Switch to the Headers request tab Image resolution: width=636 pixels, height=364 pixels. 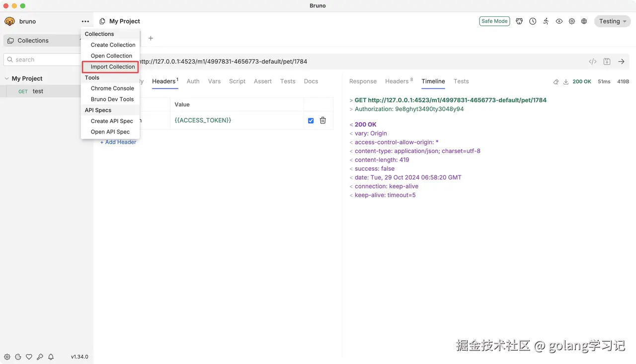(165, 81)
